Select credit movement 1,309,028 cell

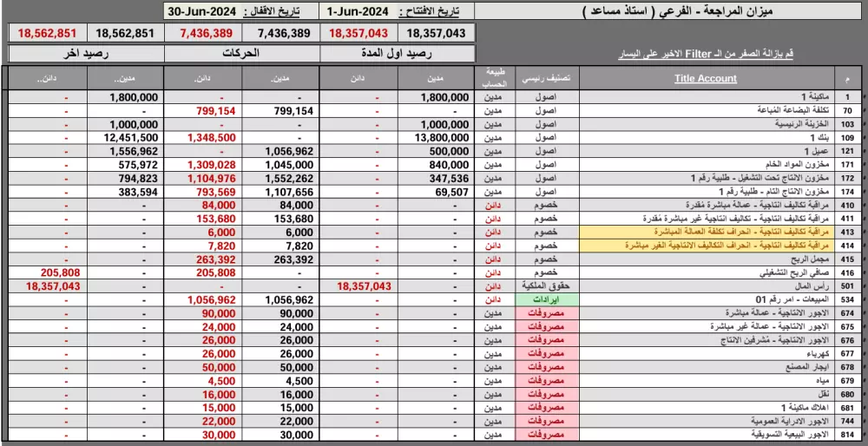[x=202, y=165]
